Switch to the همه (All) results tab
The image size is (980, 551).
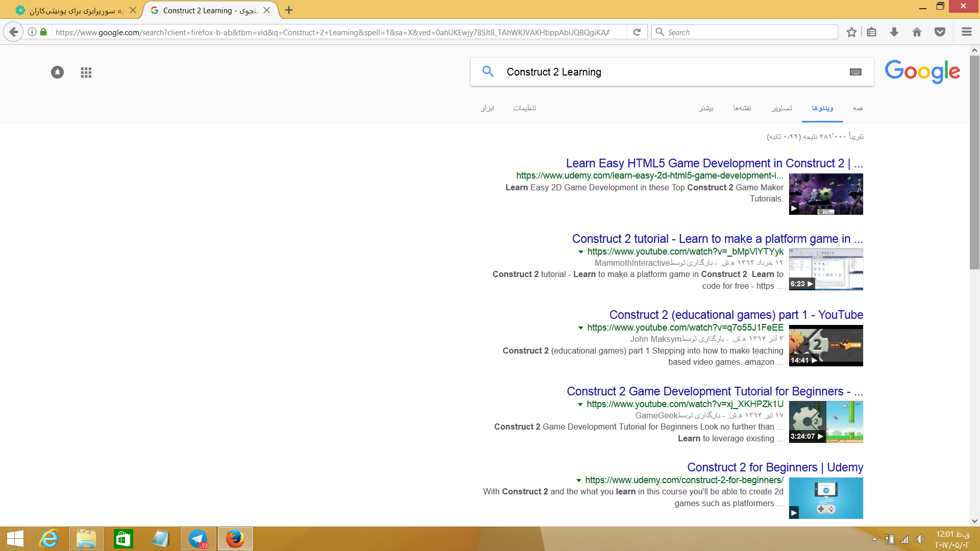(x=858, y=108)
